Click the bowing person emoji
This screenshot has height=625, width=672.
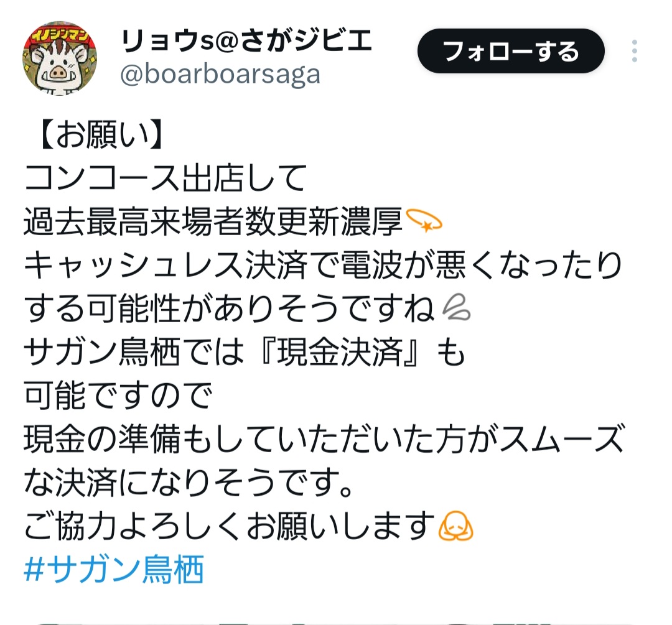coord(455,525)
